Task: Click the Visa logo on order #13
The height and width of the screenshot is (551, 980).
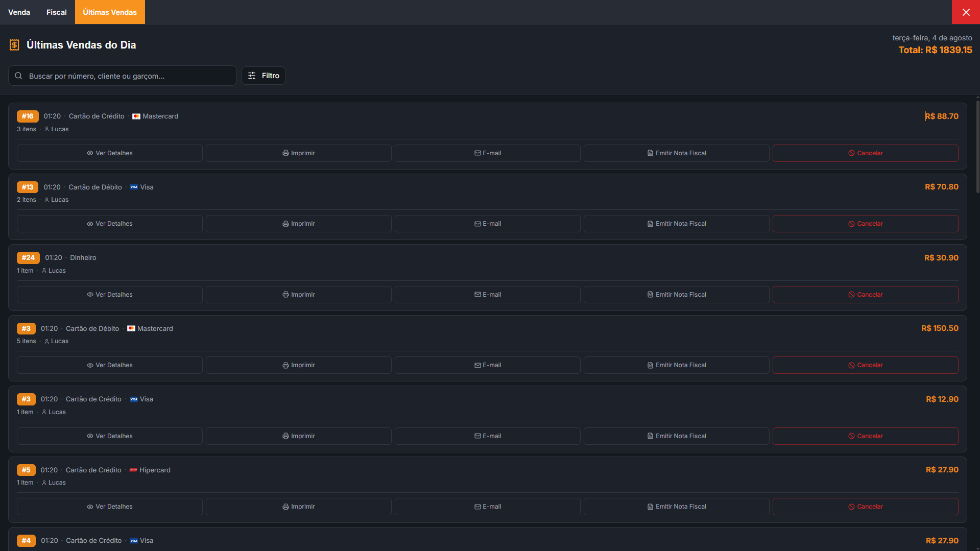Action: [x=134, y=187]
